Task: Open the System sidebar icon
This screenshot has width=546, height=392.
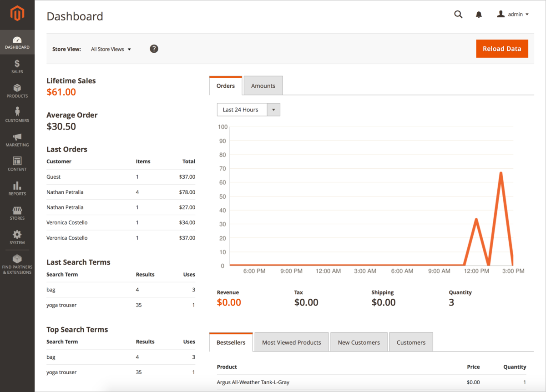Action: (x=17, y=235)
